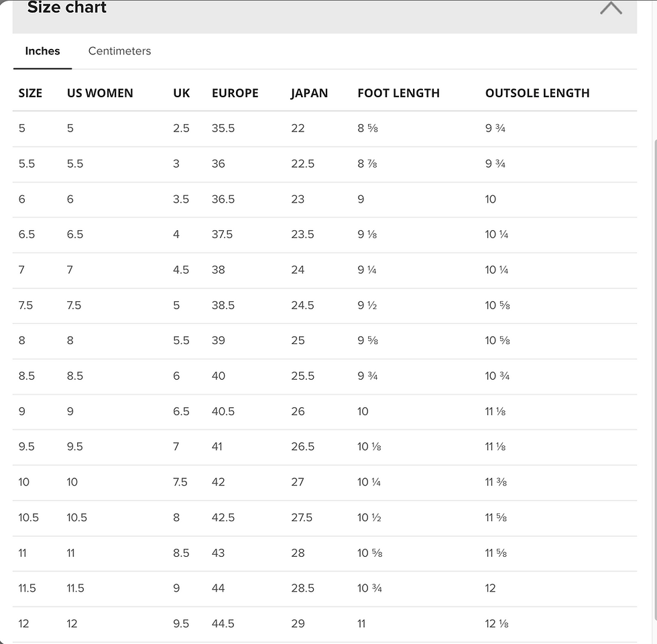Select the Europe 37.5 cell
The image size is (657, 644).
pos(222,234)
